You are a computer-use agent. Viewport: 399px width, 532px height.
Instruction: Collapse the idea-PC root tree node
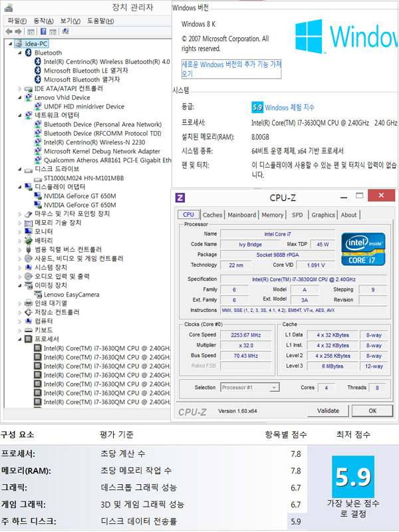click(x=11, y=44)
